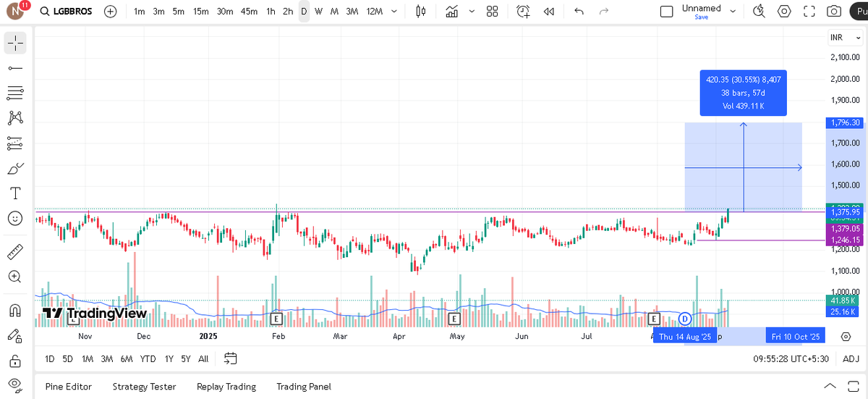The height and width of the screenshot is (399, 868).
Task: Set date range to YTD
Action: pos(148,358)
